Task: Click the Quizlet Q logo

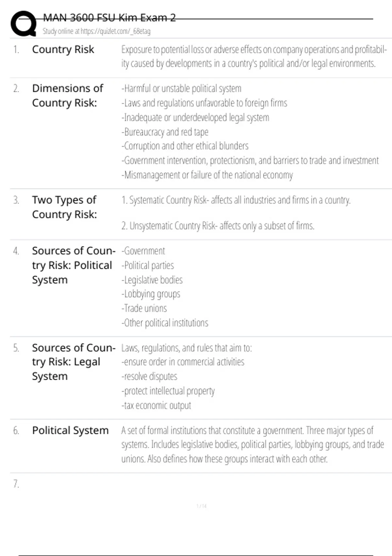Action: tap(24, 24)
